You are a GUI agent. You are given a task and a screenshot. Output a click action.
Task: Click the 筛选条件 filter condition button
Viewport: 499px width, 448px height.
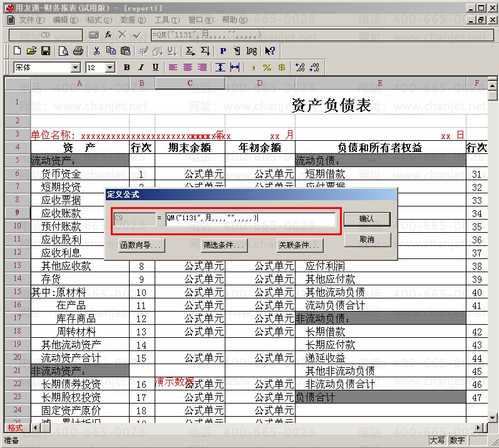point(224,245)
